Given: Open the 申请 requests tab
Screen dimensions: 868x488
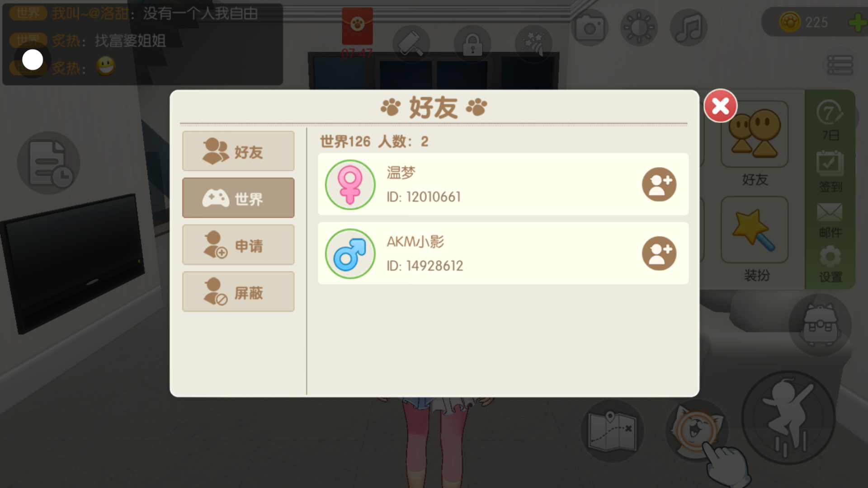Looking at the screenshot, I should [x=238, y=245].
